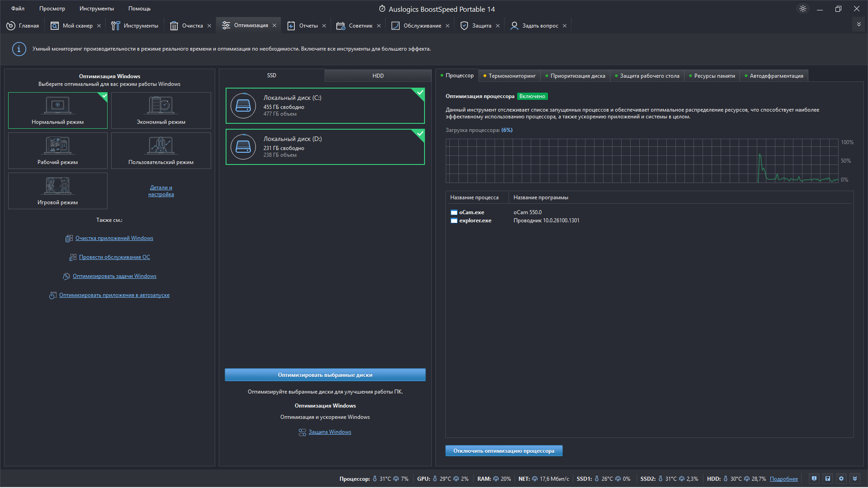This screenshot has height=488, width=868.
Task: Collapse status bar with double chevron
Action: pyautogui.click(x=855, y=479)
